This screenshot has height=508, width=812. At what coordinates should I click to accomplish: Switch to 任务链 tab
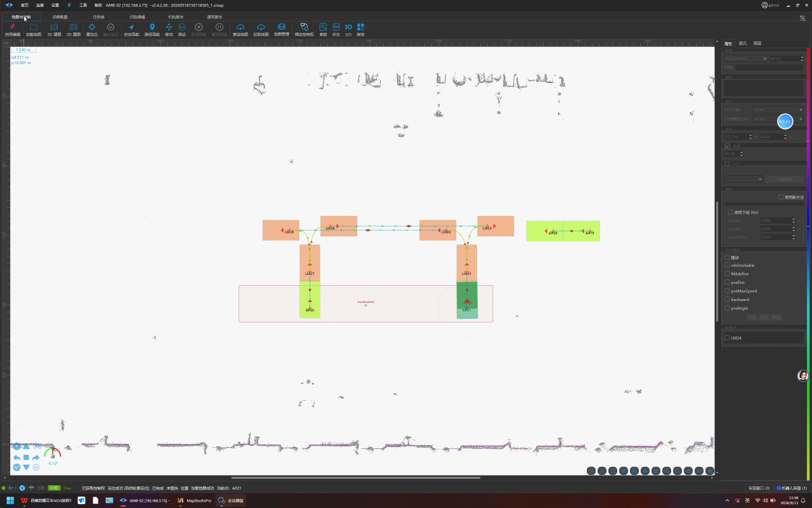[98, 17]
